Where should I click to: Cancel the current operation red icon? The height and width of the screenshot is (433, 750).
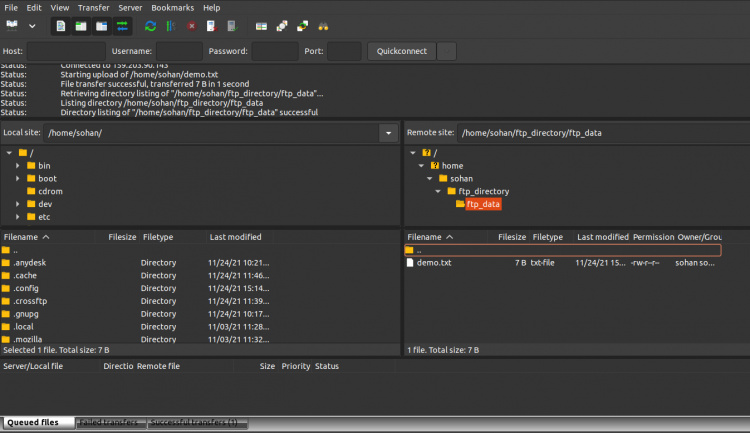(191, 26)
